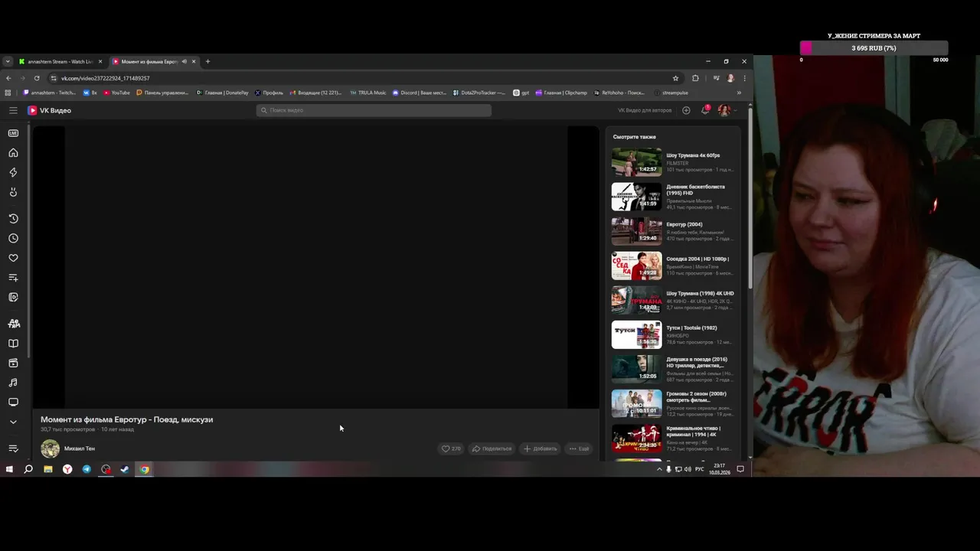Open my videos icon in sidebar

(x=13, y=297)
